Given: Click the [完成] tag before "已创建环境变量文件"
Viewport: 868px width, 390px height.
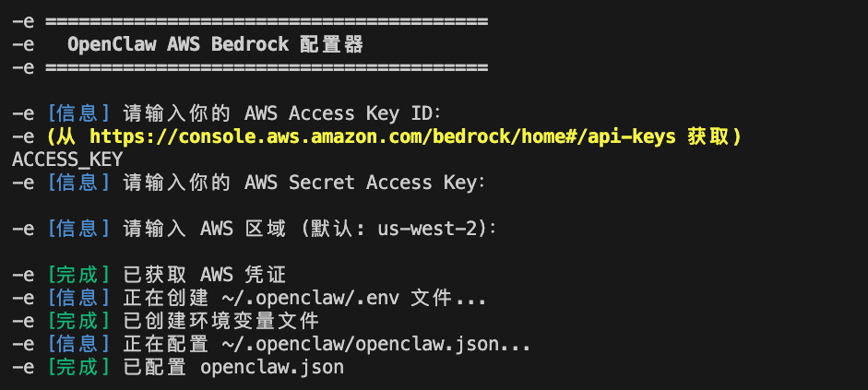Looking at the screenshot, I should (78, 321).
